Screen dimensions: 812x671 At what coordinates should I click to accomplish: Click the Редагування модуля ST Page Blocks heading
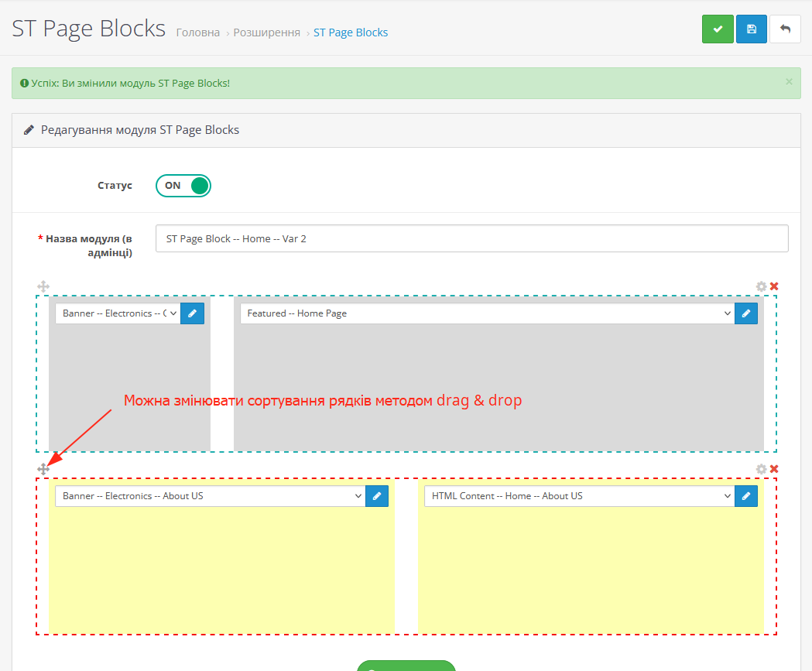pos(140,130)
